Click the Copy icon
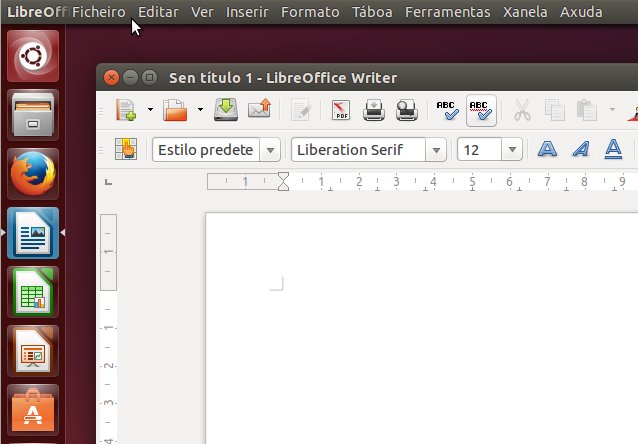This screenshot has height=444, width=638. (555, 110)
